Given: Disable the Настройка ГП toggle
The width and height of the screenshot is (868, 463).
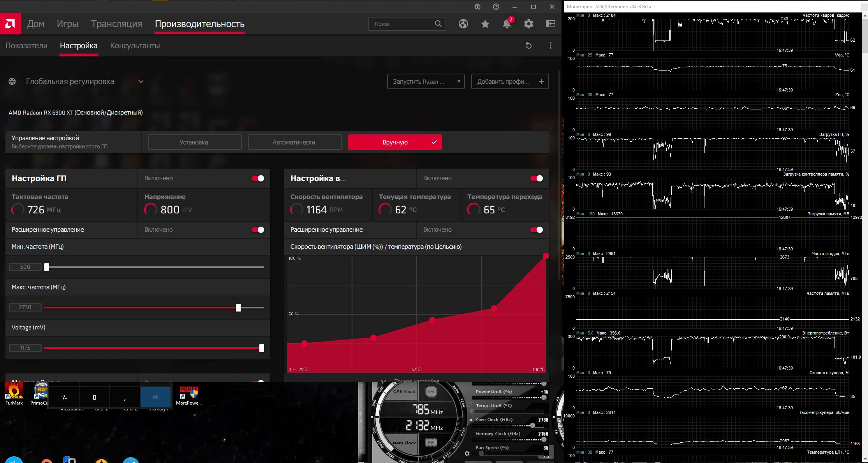Looking at the screenshot, I should tap(258, 178).
